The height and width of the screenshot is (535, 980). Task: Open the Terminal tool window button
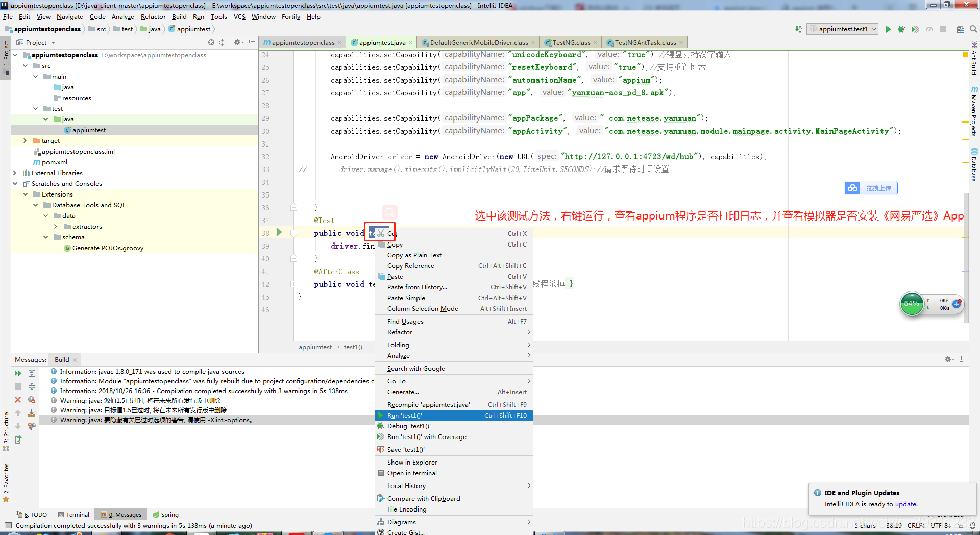(x=73, y=515)
